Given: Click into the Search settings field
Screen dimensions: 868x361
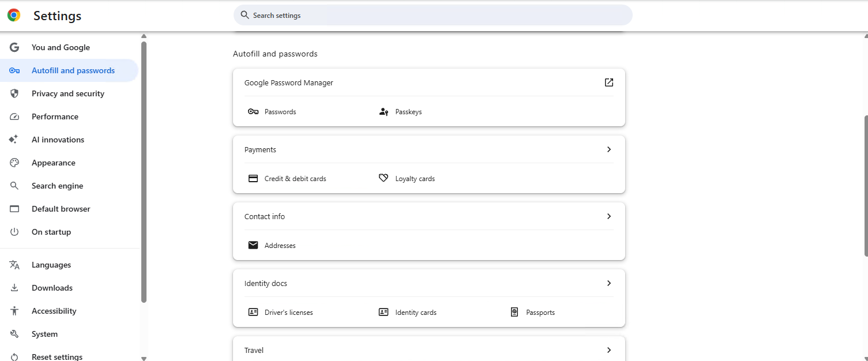Looking at the screenshot, I should (433, 15).
